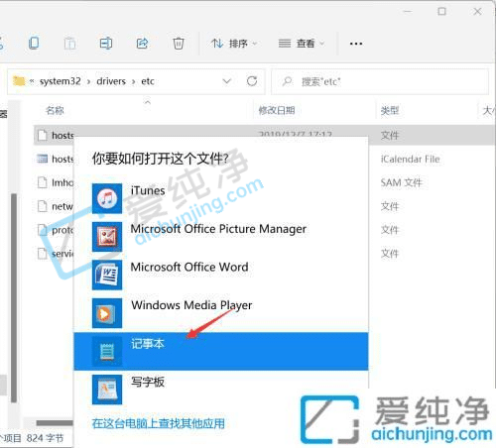Open the 排序 sort dropdown

[234, 44]
